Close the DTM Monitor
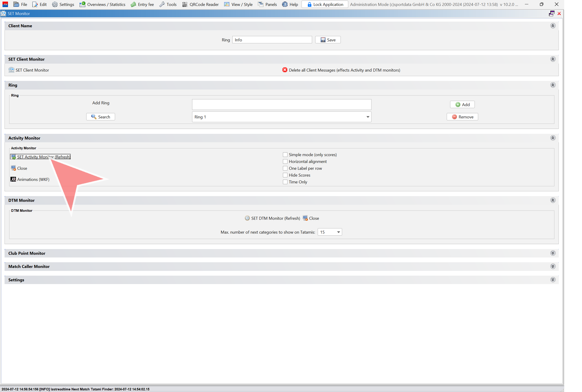The height and width of the screenshot is (392, 582). pyautogui.click(x=314, y=218)
